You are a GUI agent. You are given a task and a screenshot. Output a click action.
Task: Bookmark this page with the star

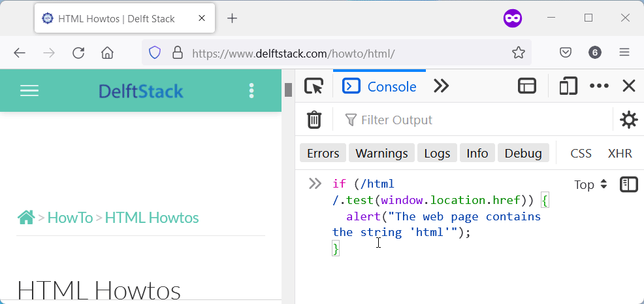[519, 53]
